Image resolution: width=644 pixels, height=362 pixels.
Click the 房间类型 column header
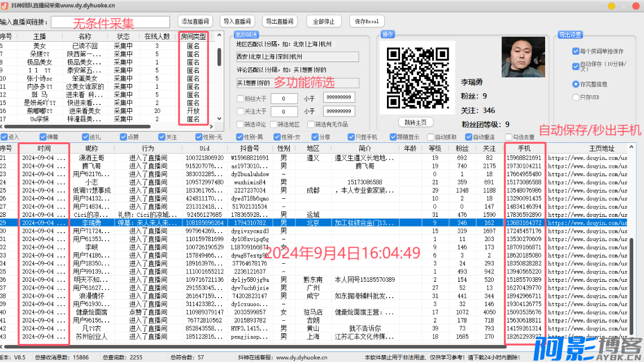(x=193, y=37)
